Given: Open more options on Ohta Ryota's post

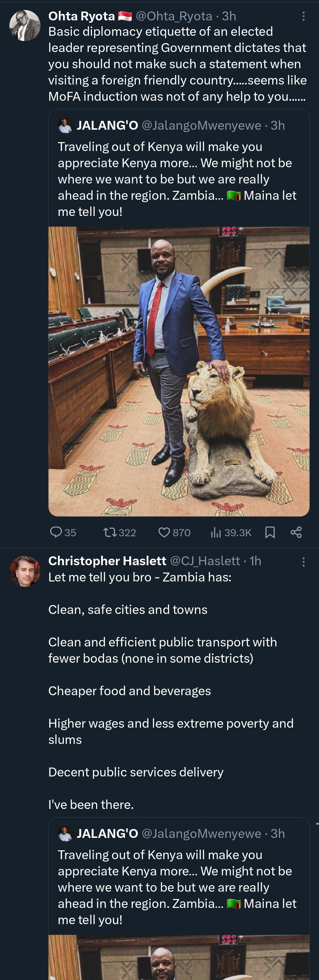Looking at the screenshot, I should click(303, 16).
